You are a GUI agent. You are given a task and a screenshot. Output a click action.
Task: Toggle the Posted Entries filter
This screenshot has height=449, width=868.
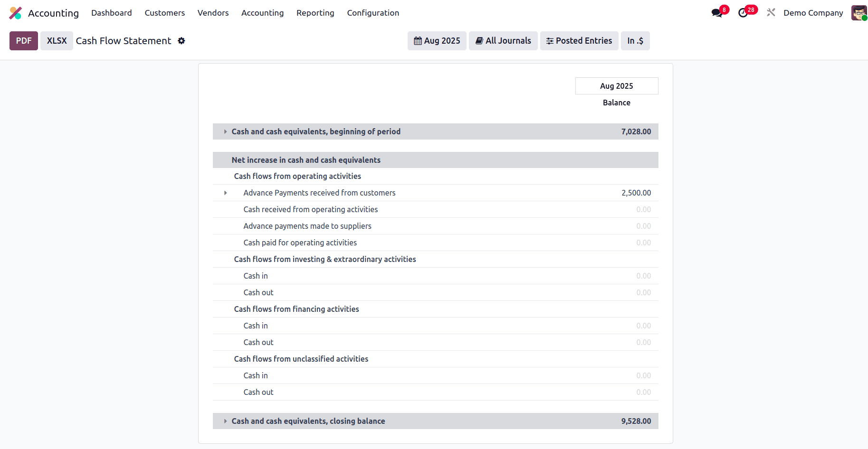coord(579,41)
